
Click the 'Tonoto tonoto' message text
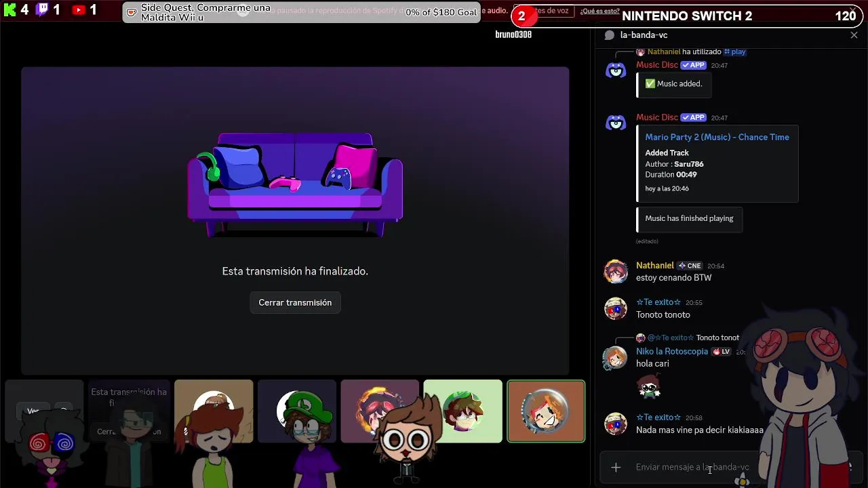pos(663,314)
